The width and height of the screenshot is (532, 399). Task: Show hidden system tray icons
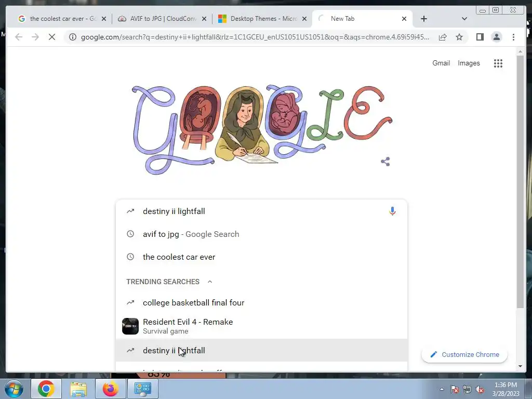(x=442, y=389)
